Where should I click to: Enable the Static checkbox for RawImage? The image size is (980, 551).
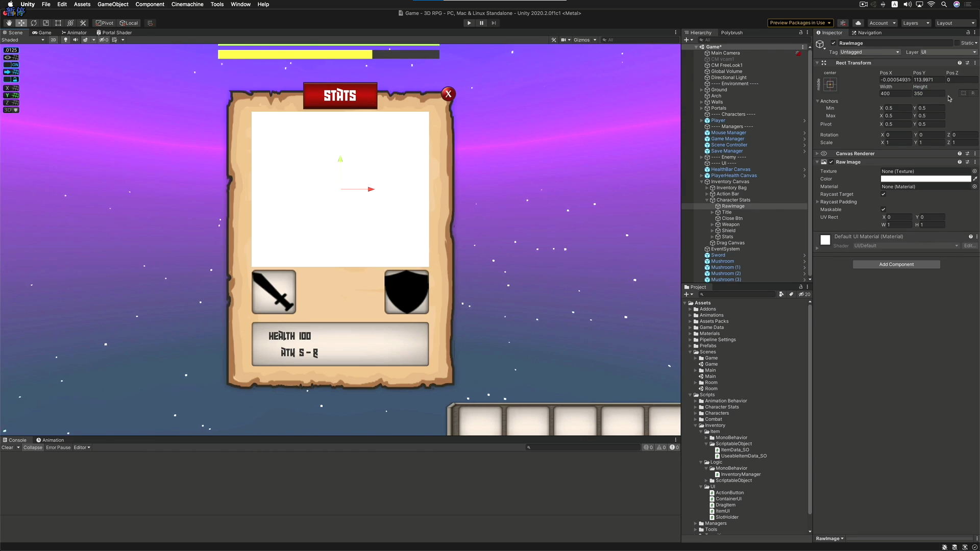(x=958, y=43)
